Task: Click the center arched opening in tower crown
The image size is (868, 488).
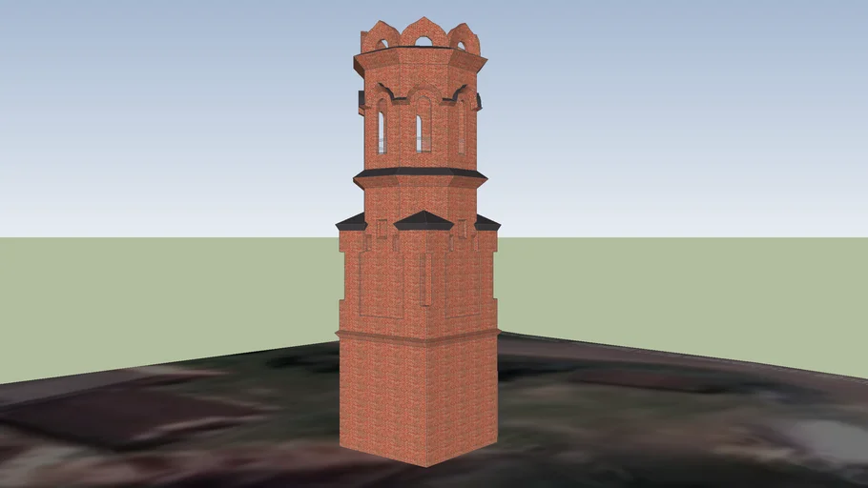Action: 424,41
